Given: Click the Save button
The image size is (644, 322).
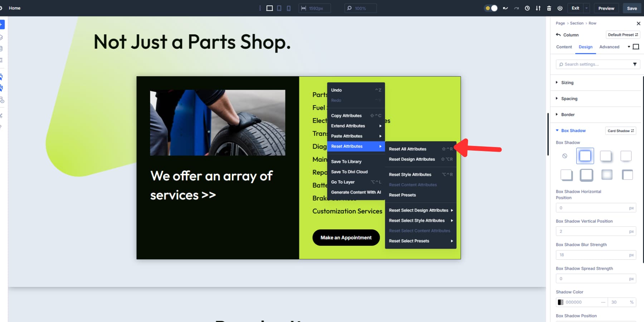Looking at the screenshot, I should pos(631,8).
